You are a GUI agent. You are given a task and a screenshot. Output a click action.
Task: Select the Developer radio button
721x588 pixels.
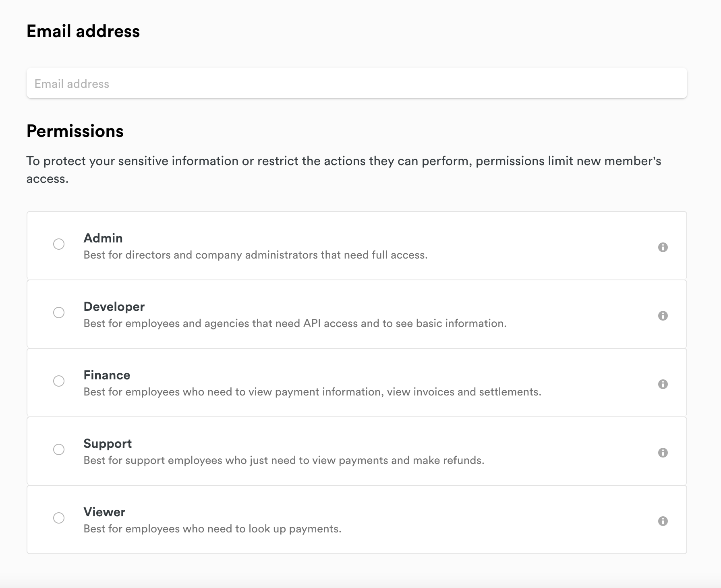59,313
